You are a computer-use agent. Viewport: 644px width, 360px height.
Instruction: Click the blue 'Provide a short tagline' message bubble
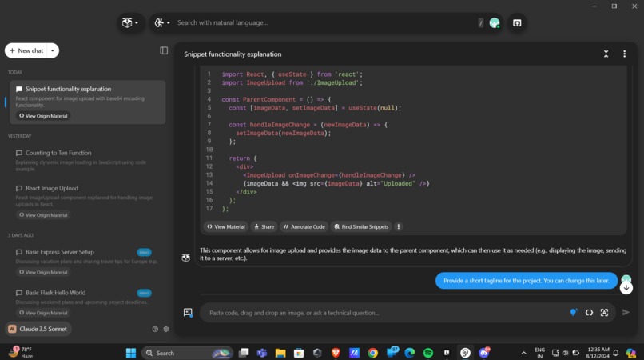pyautogui.click(x=526, y=281)
